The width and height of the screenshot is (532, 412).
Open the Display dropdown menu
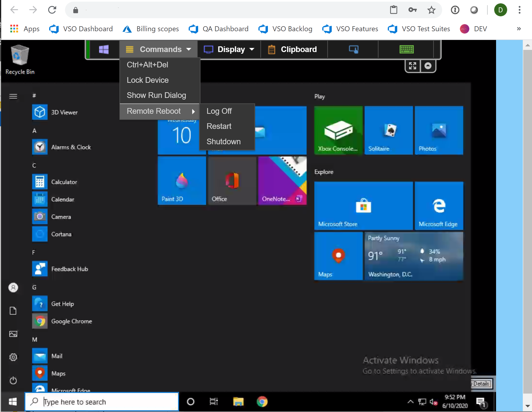[x=229, y=49]
